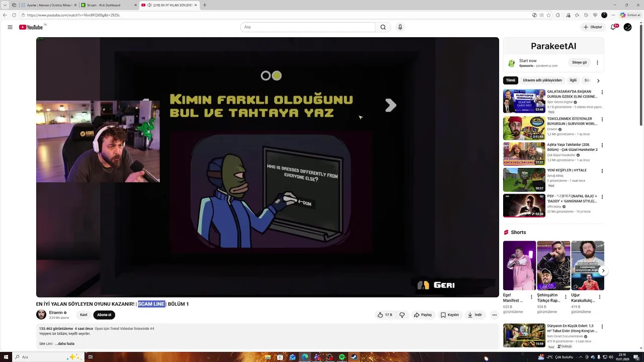This screenshot has height=362, width=644.
Task: Open Spotify from the taskbar
Action: click(x=342, y=357)
